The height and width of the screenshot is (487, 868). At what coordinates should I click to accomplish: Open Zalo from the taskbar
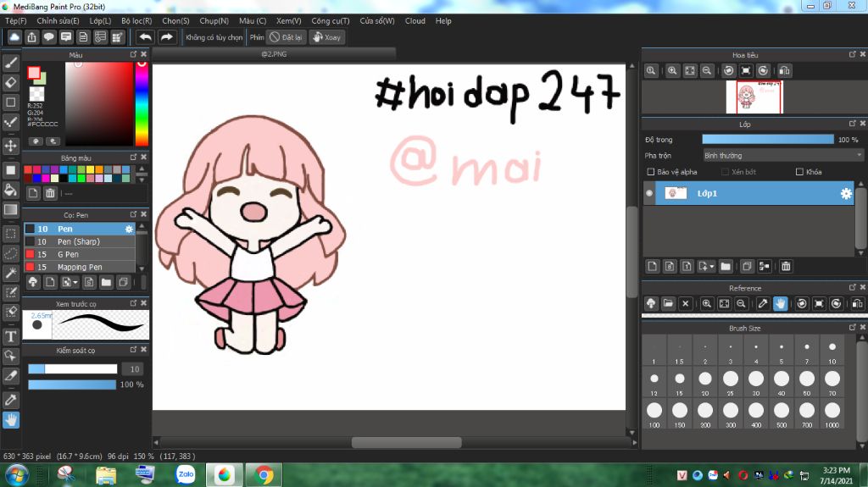pyautogui.click(x=186, y=474)
